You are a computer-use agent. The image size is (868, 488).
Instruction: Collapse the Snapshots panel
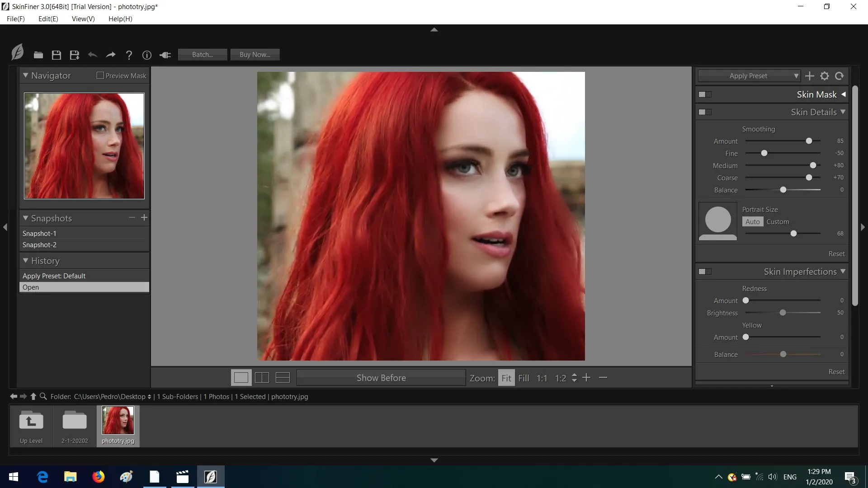pos(26,218)
